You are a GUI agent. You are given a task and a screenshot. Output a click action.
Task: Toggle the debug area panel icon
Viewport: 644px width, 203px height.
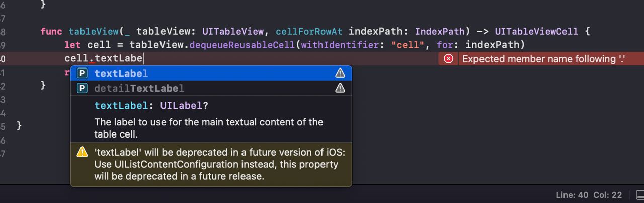[640, 195]
